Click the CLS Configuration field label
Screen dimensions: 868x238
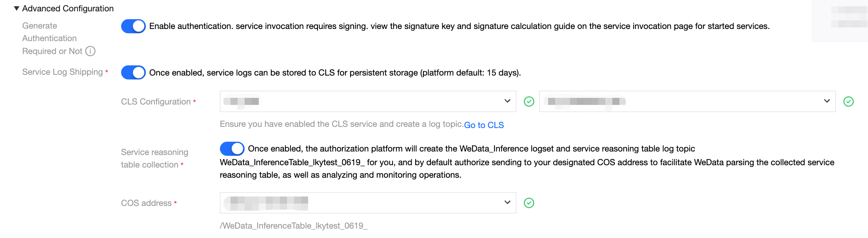pos(156,102)
